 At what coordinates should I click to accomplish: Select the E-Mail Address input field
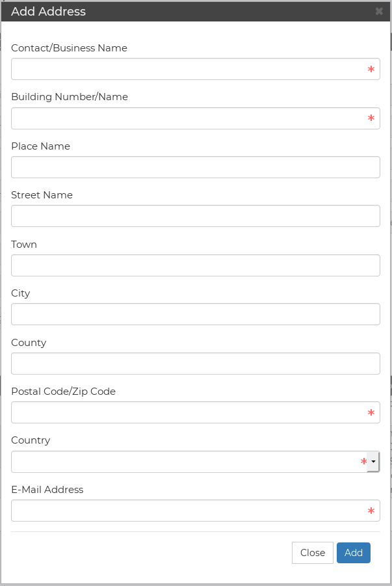[196, 511]
